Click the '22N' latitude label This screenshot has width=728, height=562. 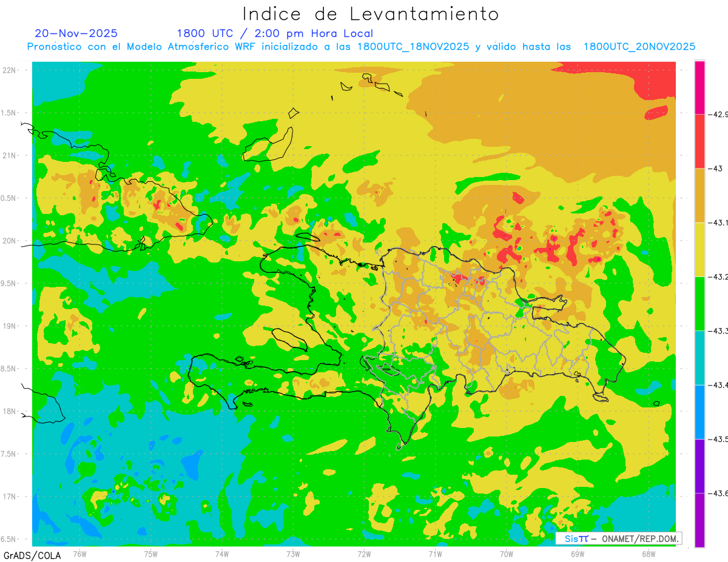(9, 70)
